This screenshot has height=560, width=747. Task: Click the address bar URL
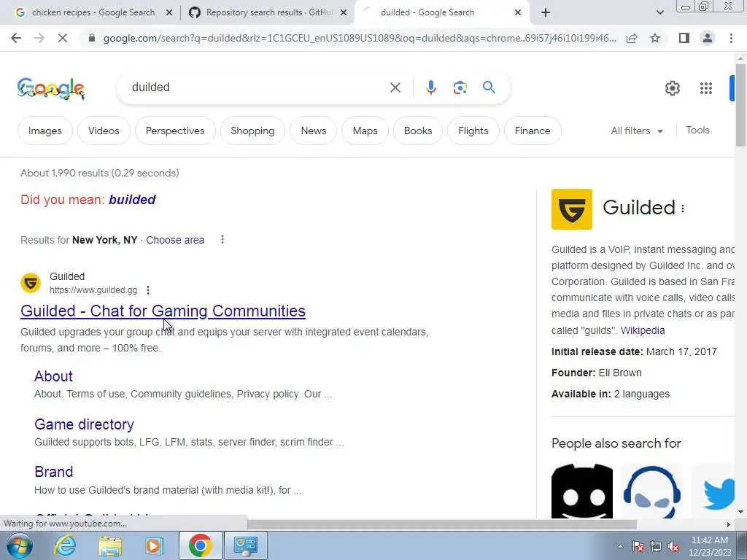pyautogui.click(x=360, y=38)
